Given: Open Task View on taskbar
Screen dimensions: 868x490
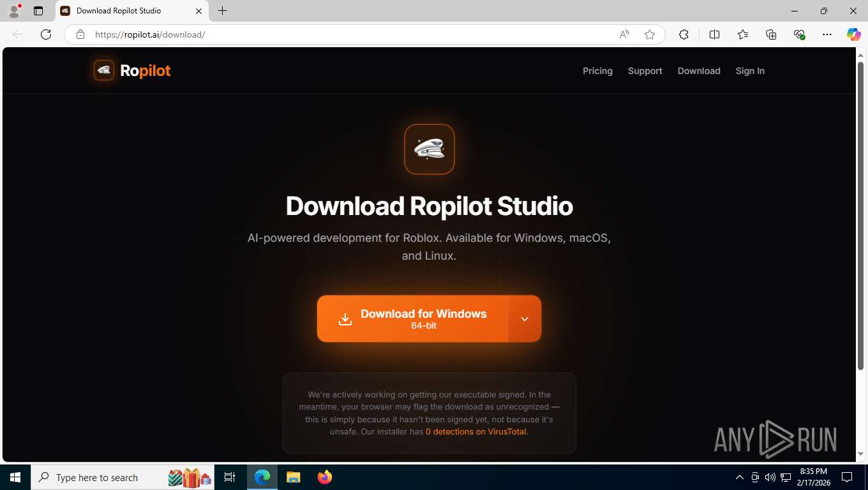Looking at the screenshot, I should 230,477.
